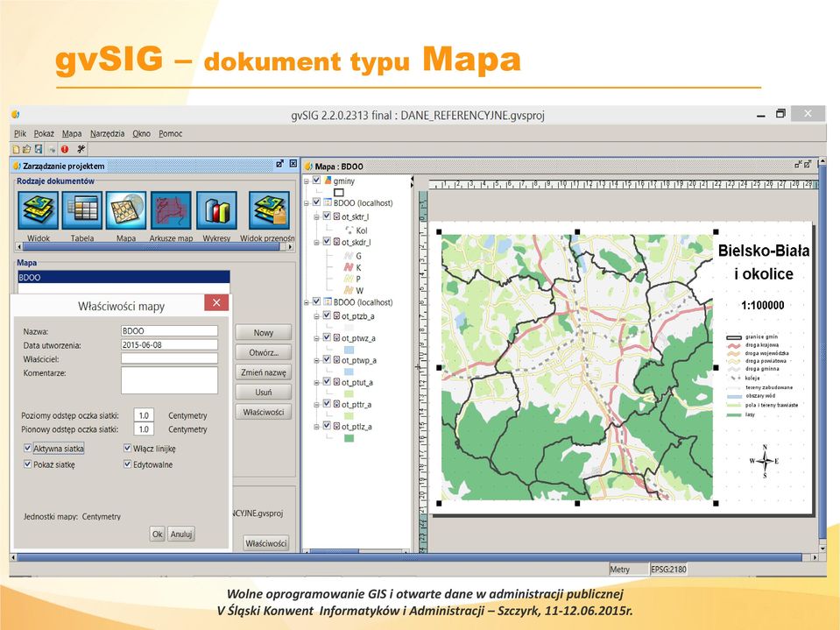Click the preferences tools toolbar icon

click(x=81, y=150)
